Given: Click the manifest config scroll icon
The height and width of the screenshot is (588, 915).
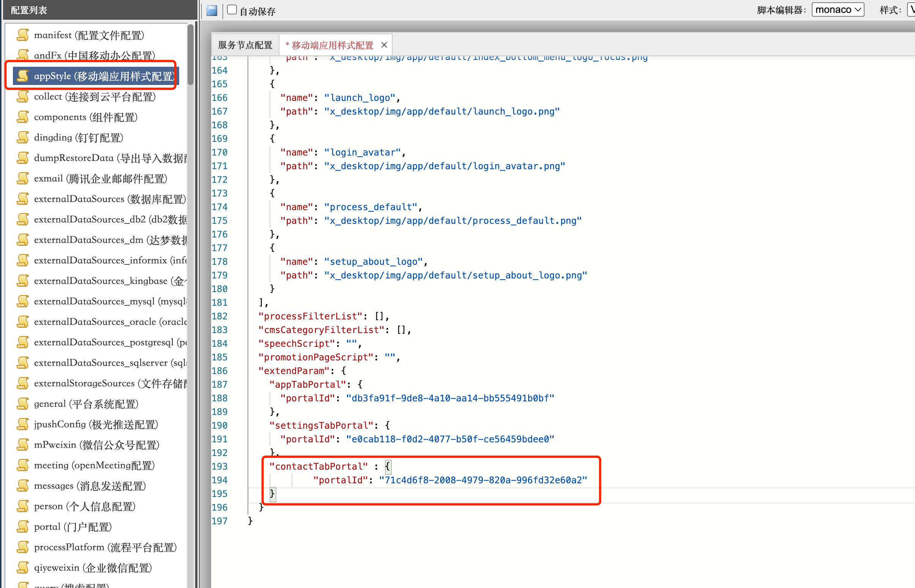Looking at the screenshot, I should [x=23, y=35].
